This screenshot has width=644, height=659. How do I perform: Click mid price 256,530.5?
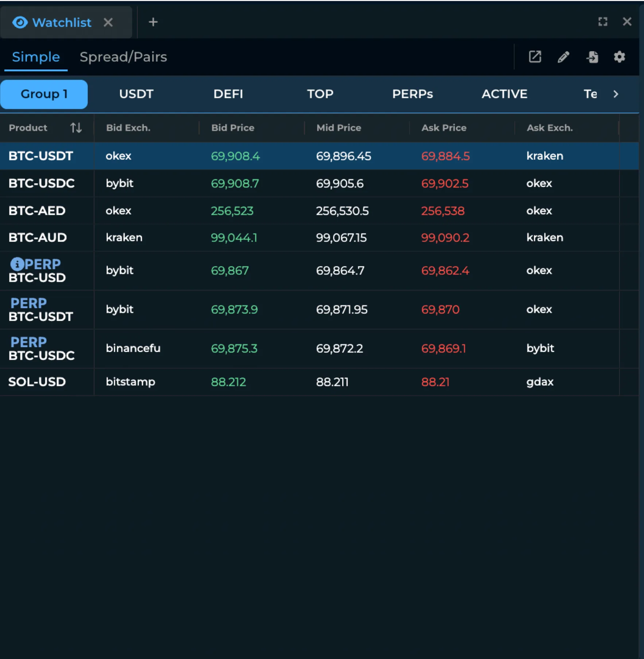coord(342,211)
